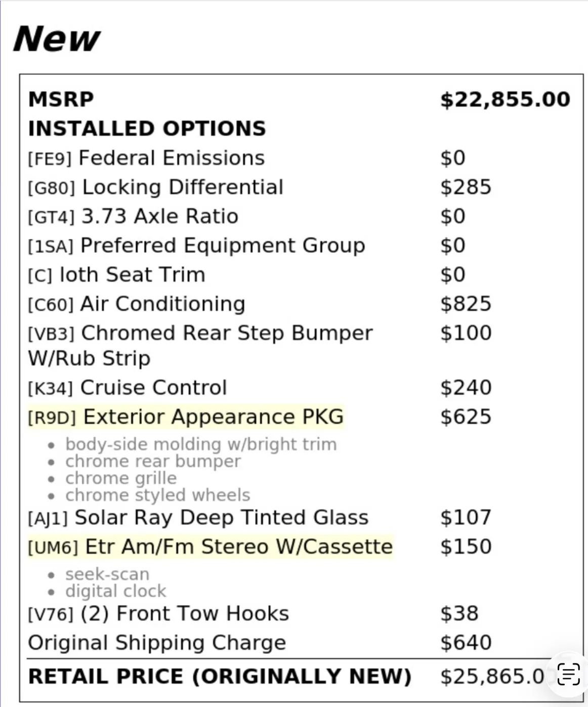Click the [R9D] option code

point(52,418)
